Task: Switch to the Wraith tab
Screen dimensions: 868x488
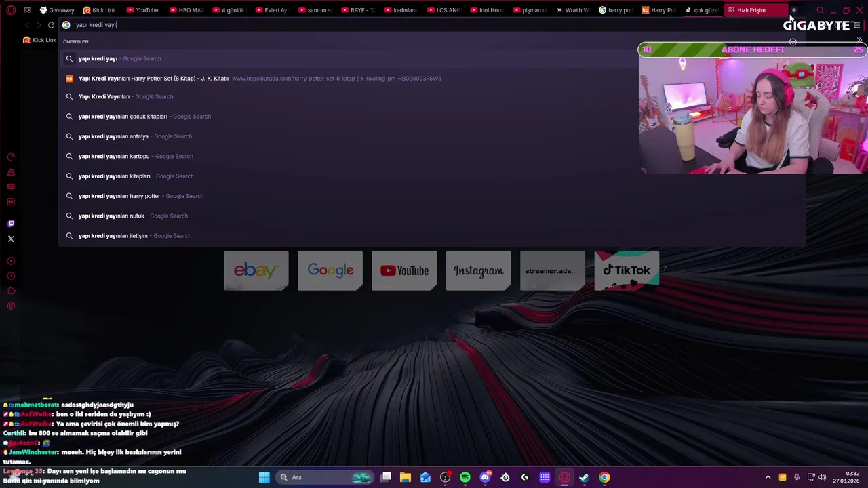Action: coord(572,10)
